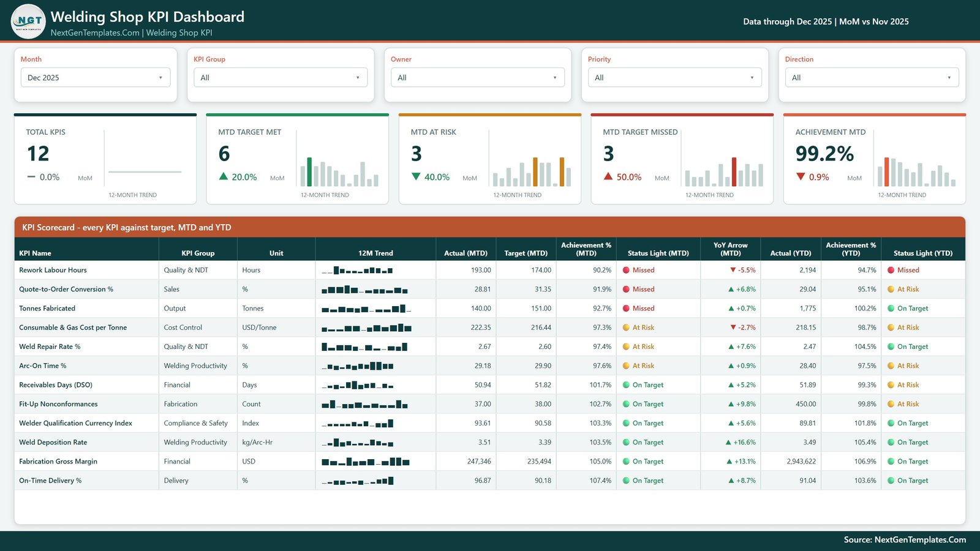Select the Tonnes Fabricated KPI name
Viewport: 980px width, 551px height.
click(x=47, y=309)
